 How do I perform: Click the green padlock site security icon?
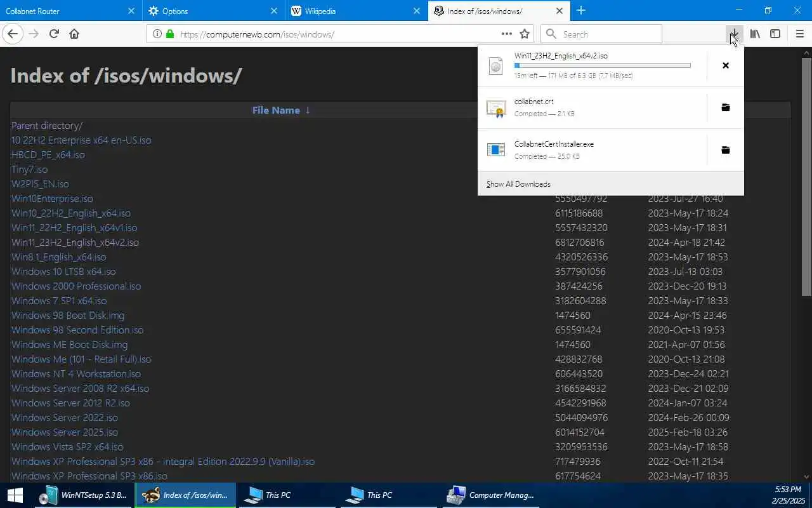pos(170,34)
